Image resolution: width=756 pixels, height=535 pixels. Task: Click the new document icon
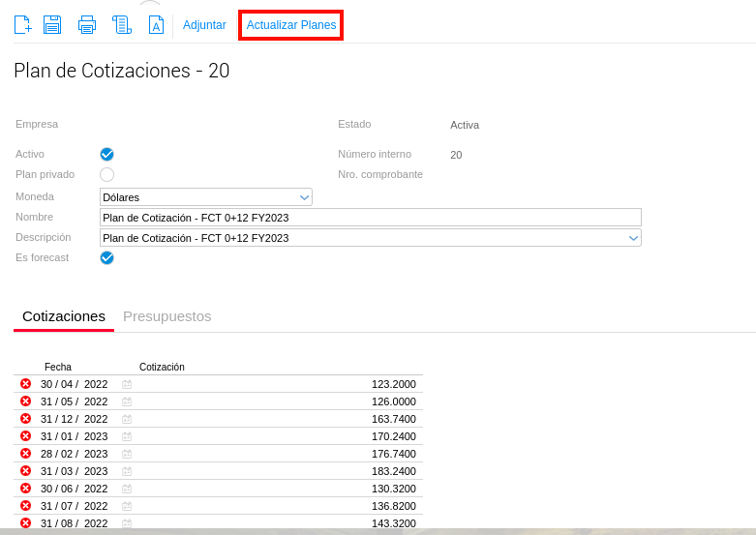tap(23, 25)
